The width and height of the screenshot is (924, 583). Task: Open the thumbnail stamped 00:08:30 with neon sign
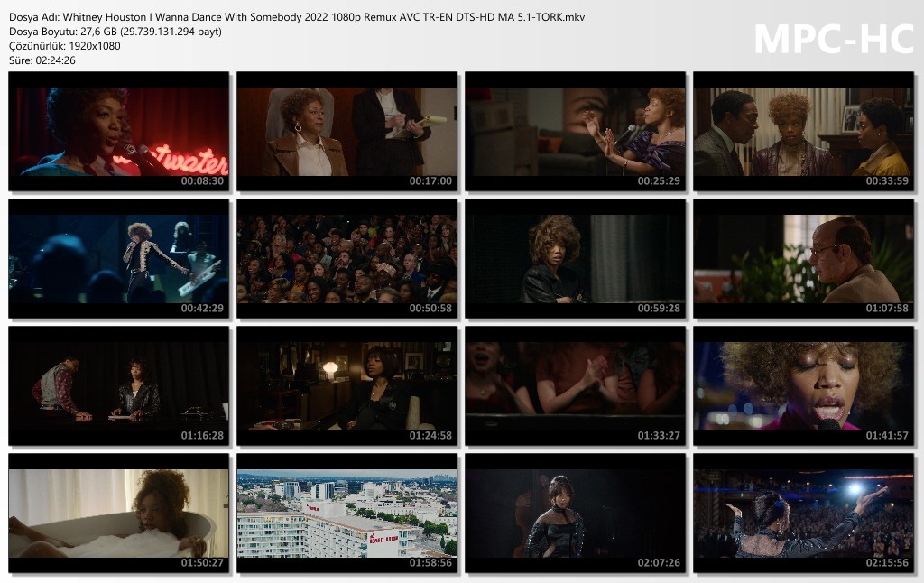point(119,132)
